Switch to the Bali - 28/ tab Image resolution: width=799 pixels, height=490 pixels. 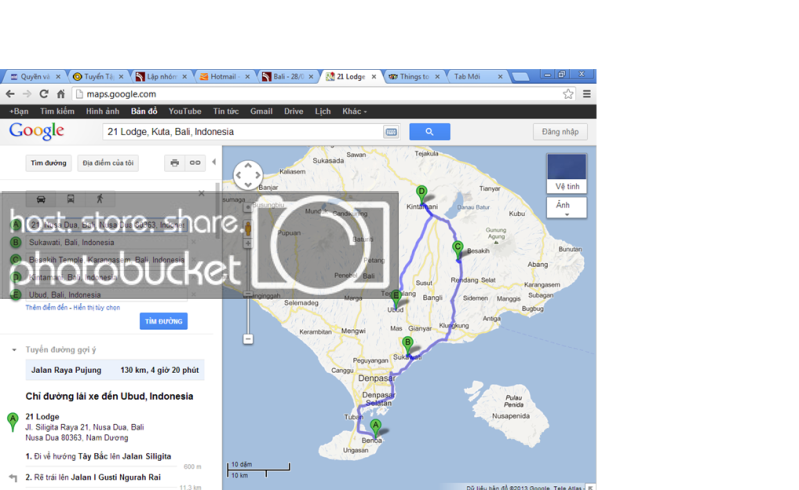(286, 76)
